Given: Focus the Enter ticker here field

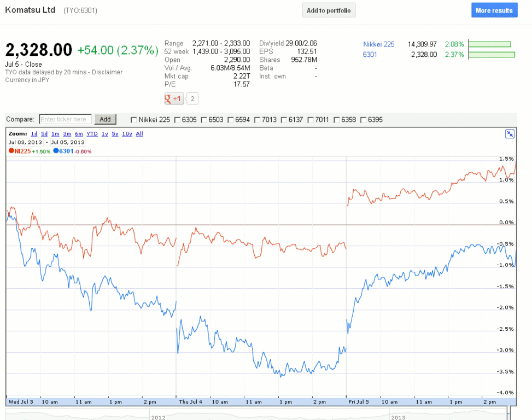Looking at the screenshot, I should click(x=65, y=119).
